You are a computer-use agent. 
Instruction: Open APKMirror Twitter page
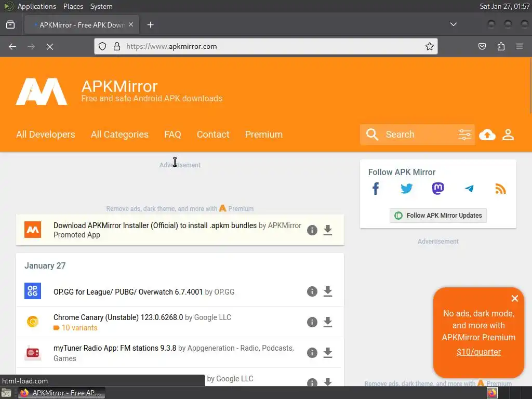406,189
